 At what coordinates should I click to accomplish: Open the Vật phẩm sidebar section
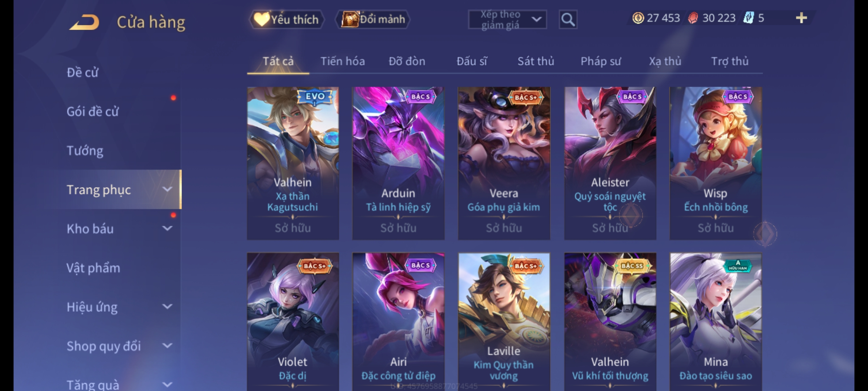pos(93,268)
